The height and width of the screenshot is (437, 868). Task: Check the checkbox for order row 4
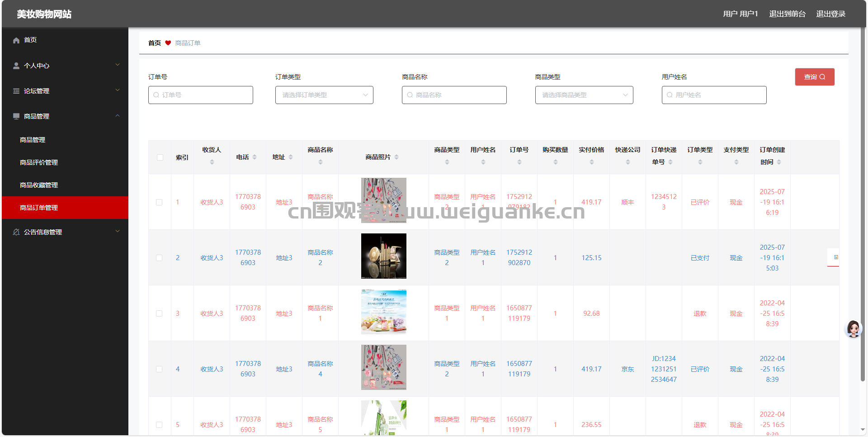159,369
